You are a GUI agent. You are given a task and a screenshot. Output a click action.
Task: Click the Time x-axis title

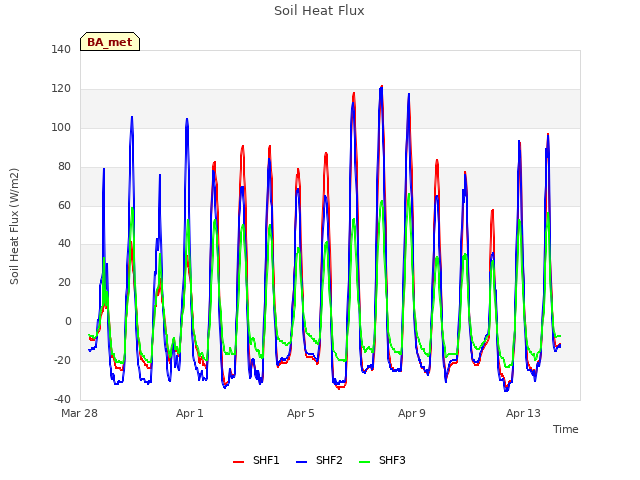click(x=565, y=429)
